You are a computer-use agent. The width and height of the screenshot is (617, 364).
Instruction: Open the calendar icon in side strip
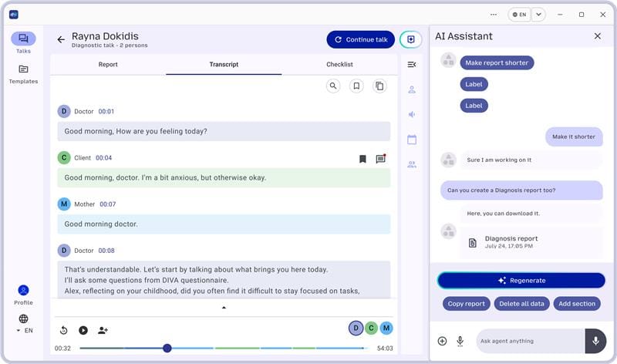point(412,140)
